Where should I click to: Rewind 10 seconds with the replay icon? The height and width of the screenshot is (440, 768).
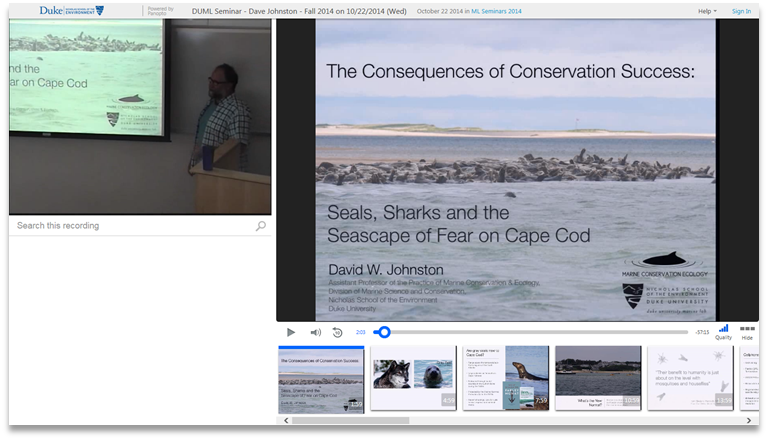337,332
